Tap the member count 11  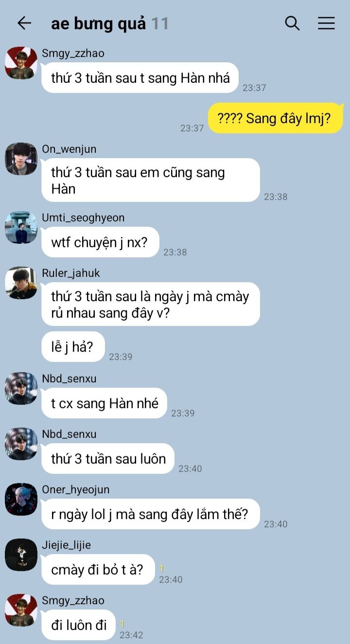tap(160, 23)
